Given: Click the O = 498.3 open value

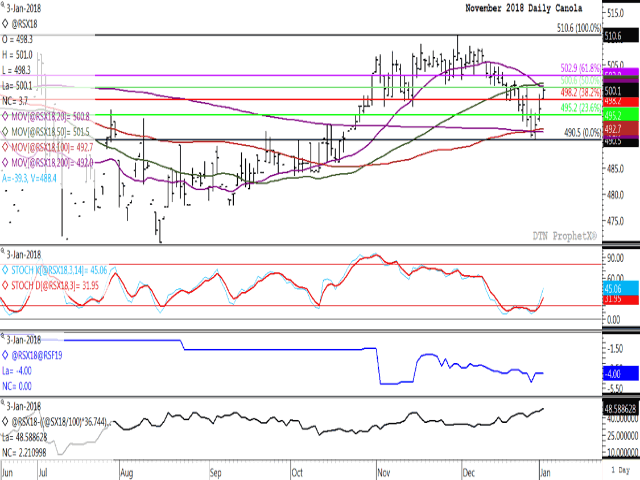Looking at the screenshot, I should (x=17, y=40).
